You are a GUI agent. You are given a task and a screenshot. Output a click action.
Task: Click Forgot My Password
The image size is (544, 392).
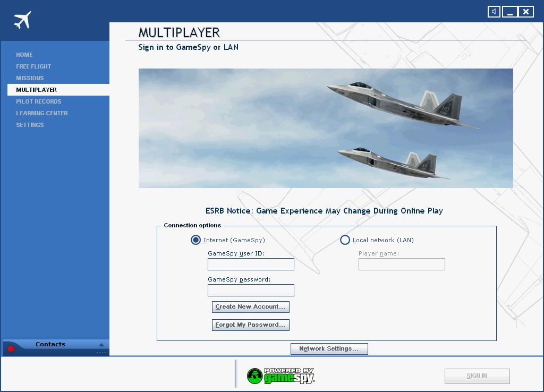point(250,325)
